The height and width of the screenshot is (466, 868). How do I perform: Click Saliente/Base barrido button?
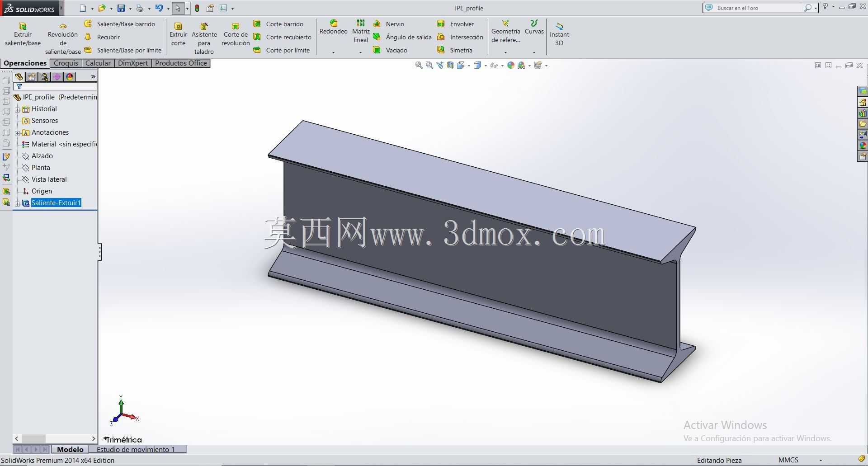point(120,24)
